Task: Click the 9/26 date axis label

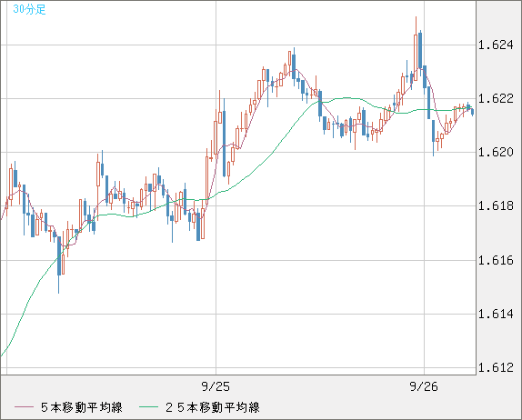Action: tap(424, 386)
